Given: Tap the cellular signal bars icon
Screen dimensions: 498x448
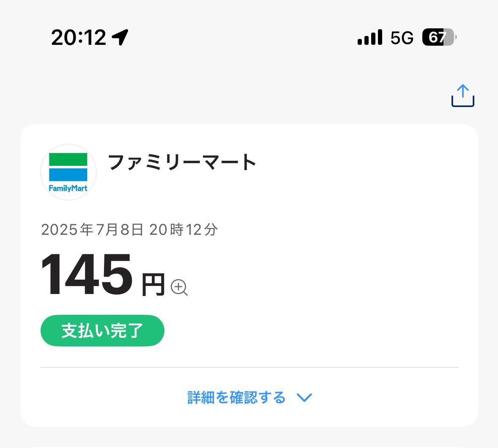Looking at the screenshot, I should click(x=369, y=37).
